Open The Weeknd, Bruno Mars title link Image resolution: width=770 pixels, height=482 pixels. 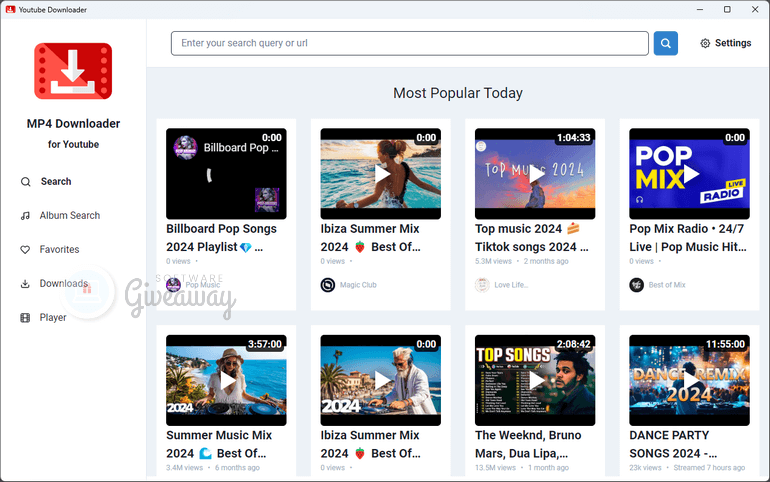point(530,444)
